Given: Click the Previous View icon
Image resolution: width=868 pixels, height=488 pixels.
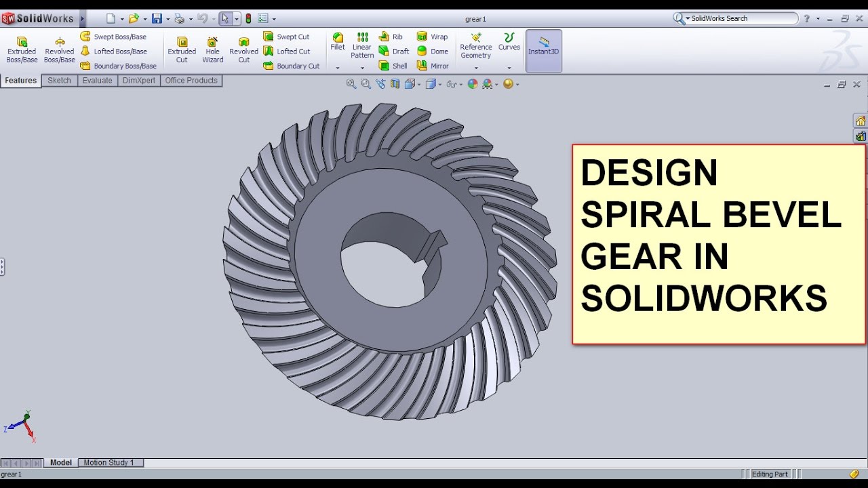Looking at the screenshot, I should point(380,84).
